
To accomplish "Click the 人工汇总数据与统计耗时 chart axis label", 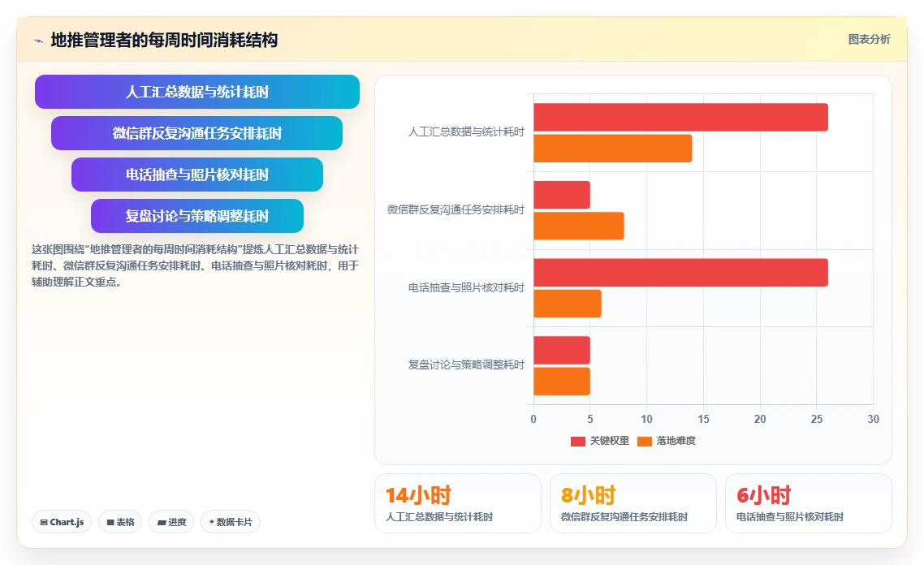I will (466, 132).
